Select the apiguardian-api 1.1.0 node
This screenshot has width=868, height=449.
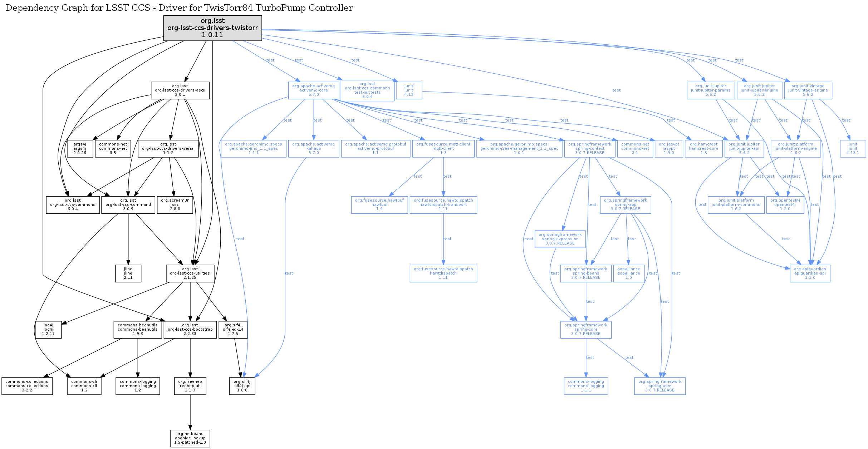pos(810,273)
